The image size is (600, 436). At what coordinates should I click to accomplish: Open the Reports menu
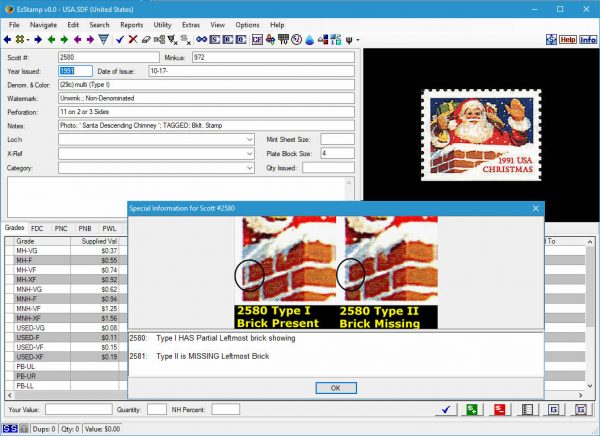coord(130,22)
